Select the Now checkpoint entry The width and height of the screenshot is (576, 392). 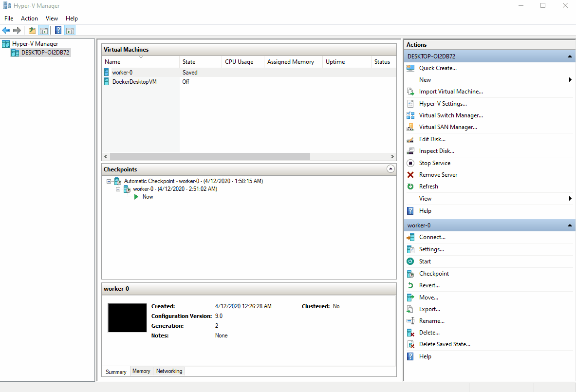148,197
